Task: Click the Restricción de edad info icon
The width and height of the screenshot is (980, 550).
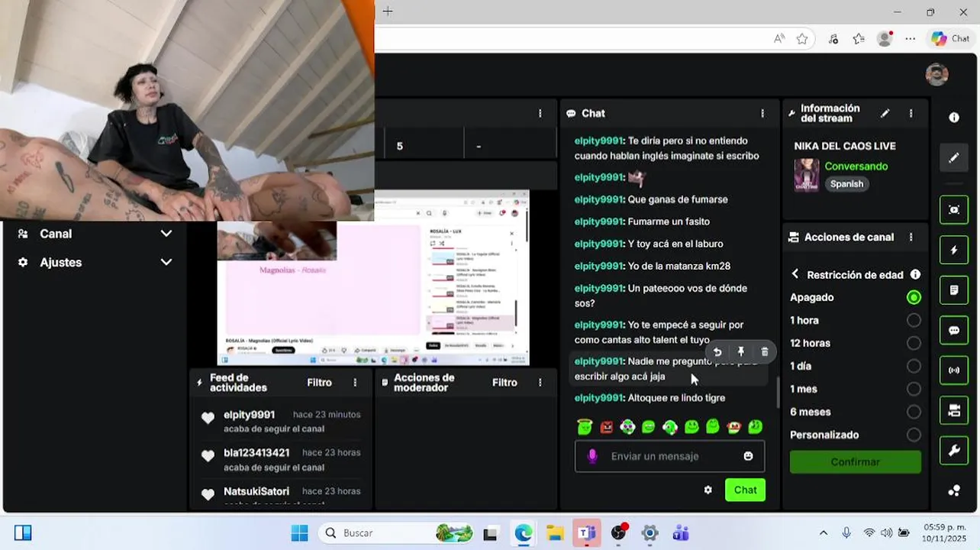Action: pyautogui.click(x=915, y=274)
